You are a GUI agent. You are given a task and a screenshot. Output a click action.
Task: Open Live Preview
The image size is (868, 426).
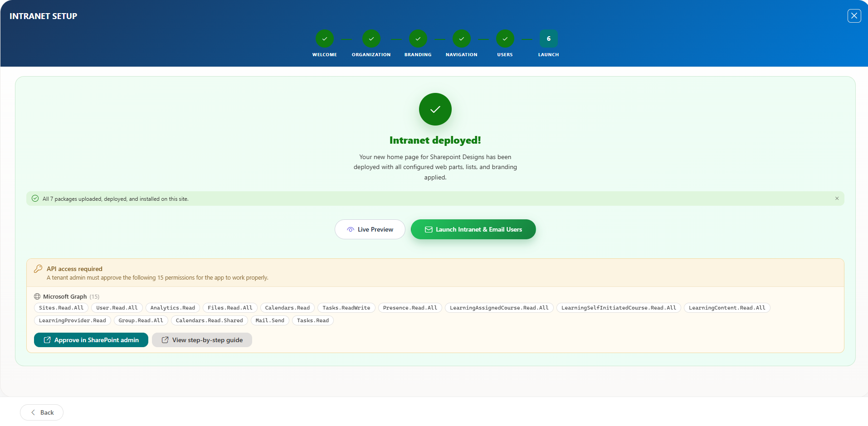point(370,229)
